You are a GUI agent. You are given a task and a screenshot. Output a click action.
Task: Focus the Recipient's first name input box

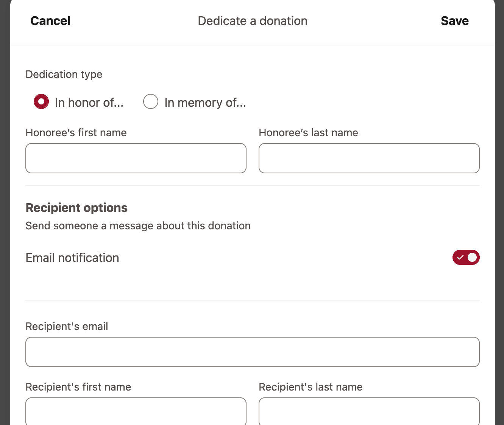[136, 411]
